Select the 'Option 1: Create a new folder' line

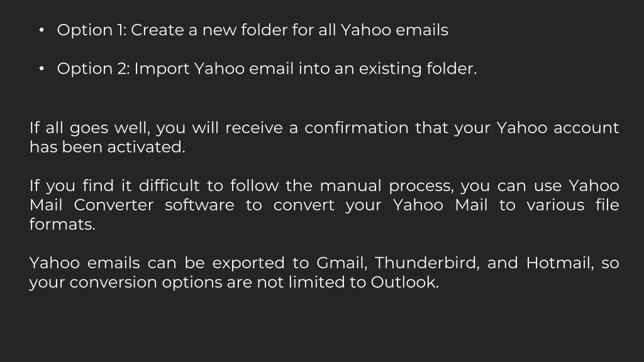[253, 30]
